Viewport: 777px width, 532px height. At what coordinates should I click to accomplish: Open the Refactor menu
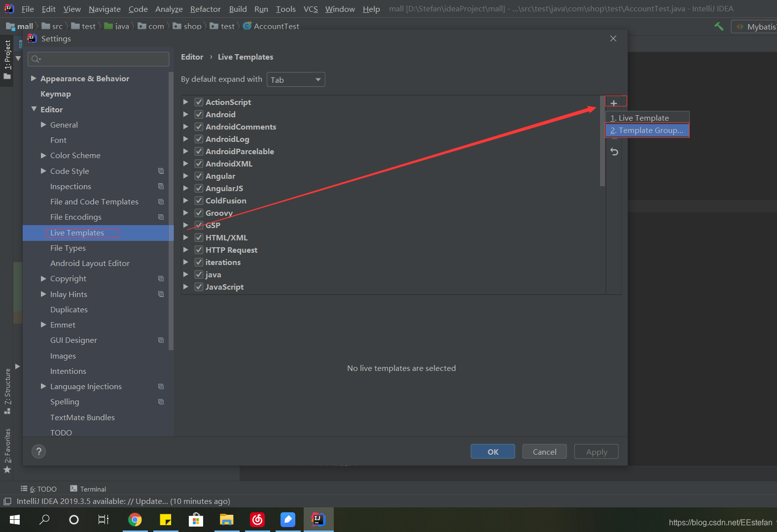click(x=205, y=9)
